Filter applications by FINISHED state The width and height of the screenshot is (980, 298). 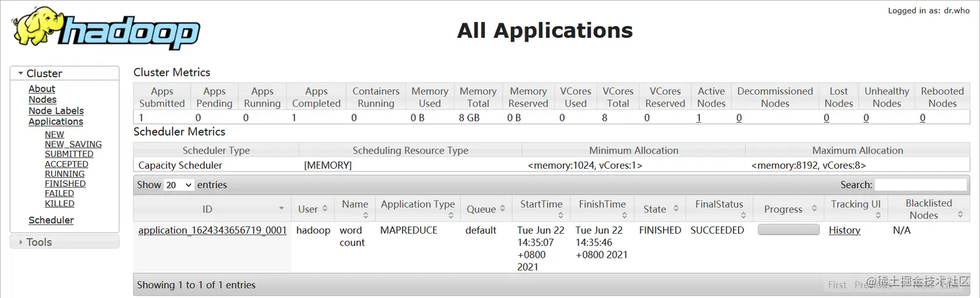[x=65, y=183]
